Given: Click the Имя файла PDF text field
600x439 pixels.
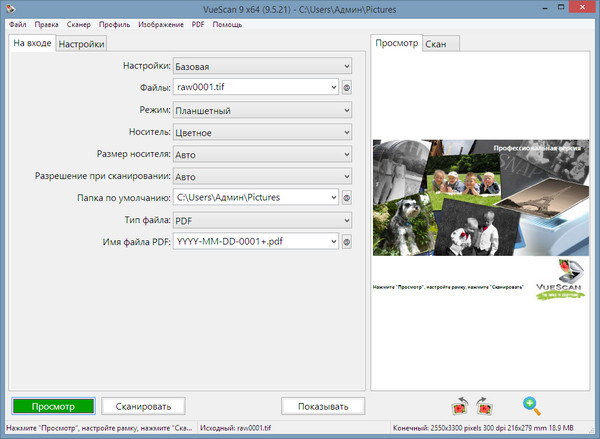Looking at the screenshot, I should coord(250,241).
